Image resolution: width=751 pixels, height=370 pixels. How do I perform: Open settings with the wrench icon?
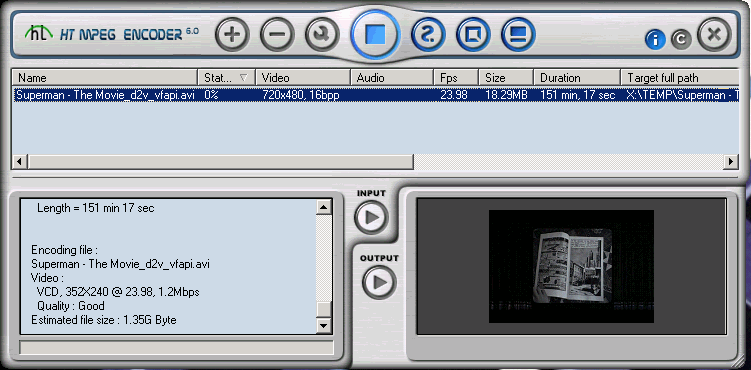[x=322, y=34]
